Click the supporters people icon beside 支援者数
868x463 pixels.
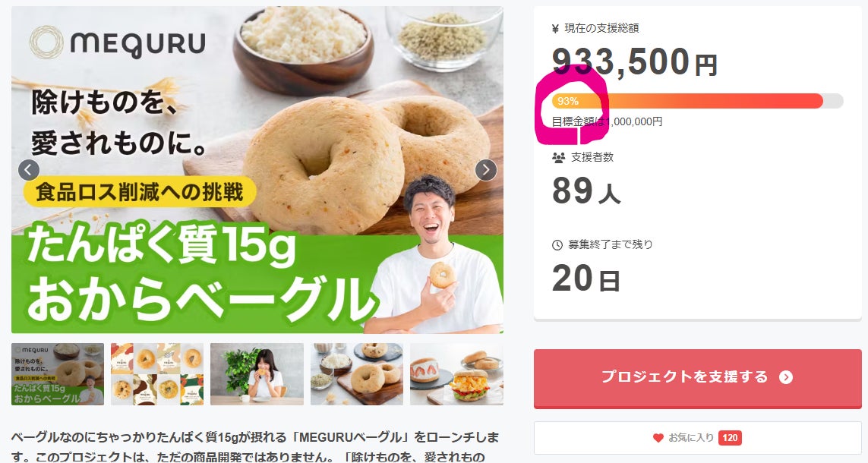[x=558, y=158]
